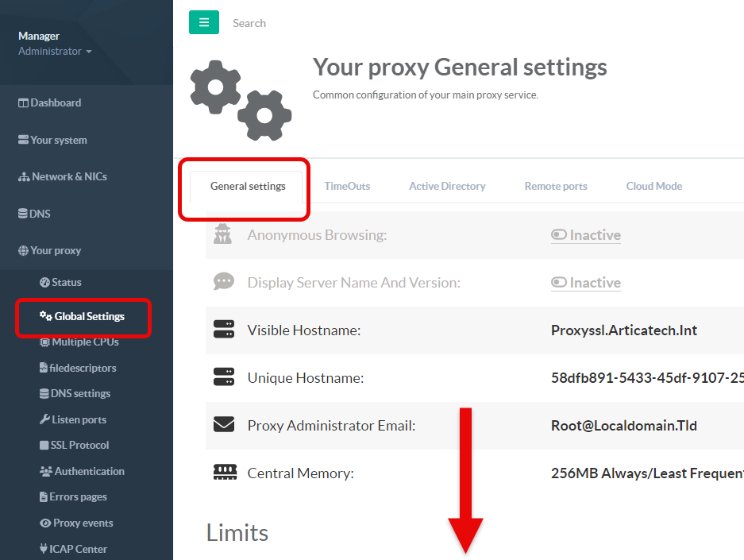Click the Authentication users icon
Image resolution: width=744 pixels, height=560 pixels.
pyautogui.click(x=45, y=471)
